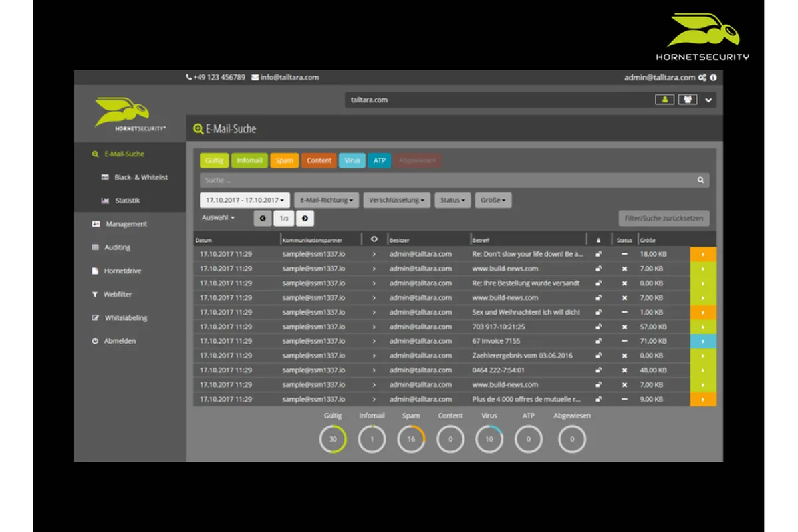
Task: Sort by the Datum column header
Action: click(203, 240)
